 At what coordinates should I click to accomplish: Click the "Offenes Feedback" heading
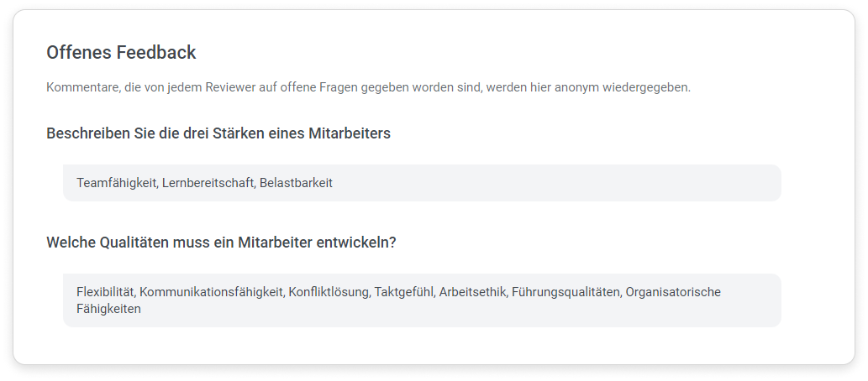tap(121, 53)
